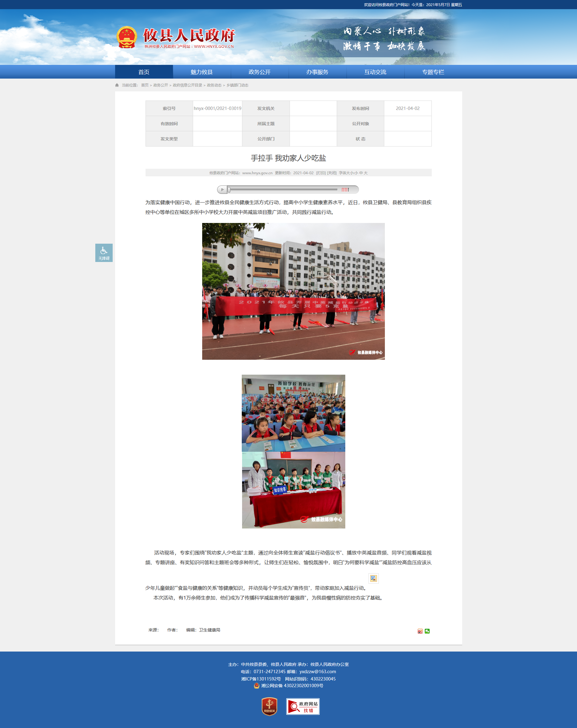
Task: Click 湘公网安备 43022302001009号 link
Action: pyautogui.click(x=292, y=685)
